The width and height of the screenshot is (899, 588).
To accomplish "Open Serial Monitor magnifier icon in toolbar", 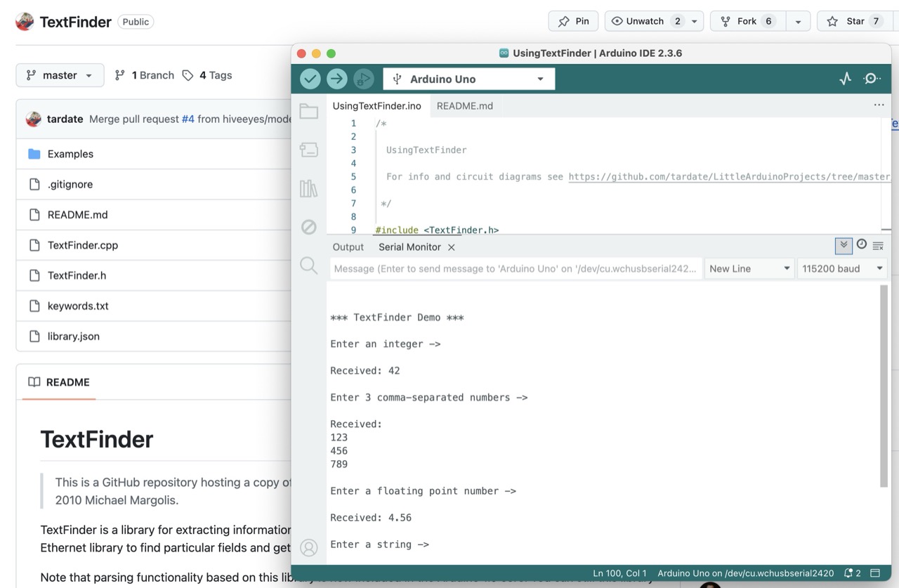I will point(872,79).
